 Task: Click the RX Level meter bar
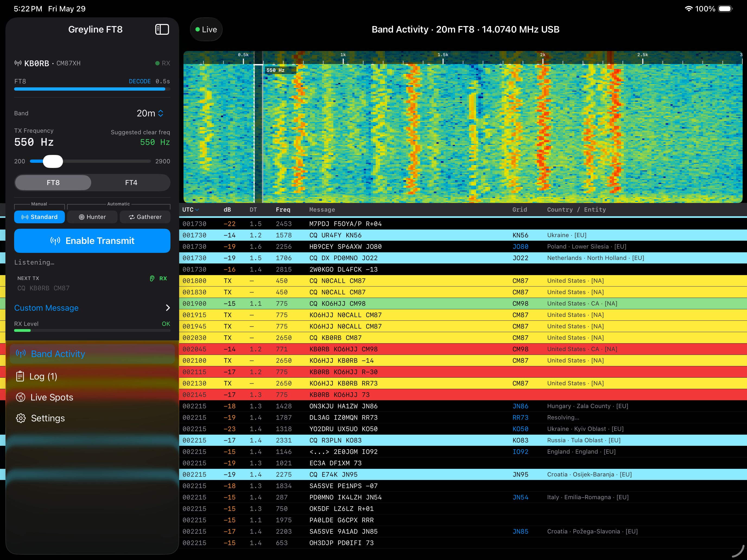click(x=92, y=330)
